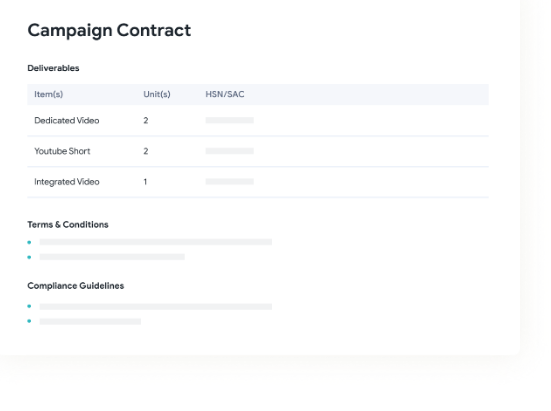Select the Integrated Video row item
Screen dimensions: 551x411
pyautogui.click(x=67, y=182)
